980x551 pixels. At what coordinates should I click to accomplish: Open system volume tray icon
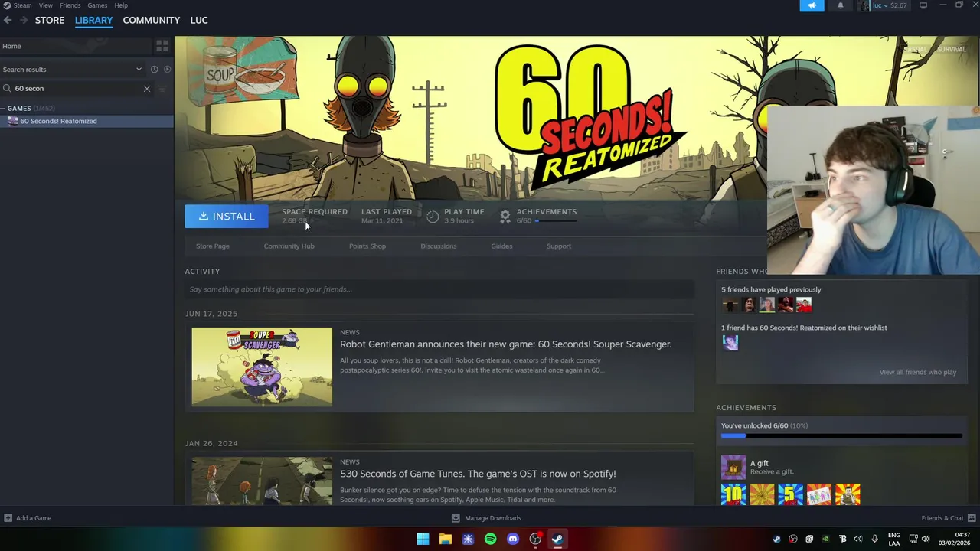[x=926, y=539]
